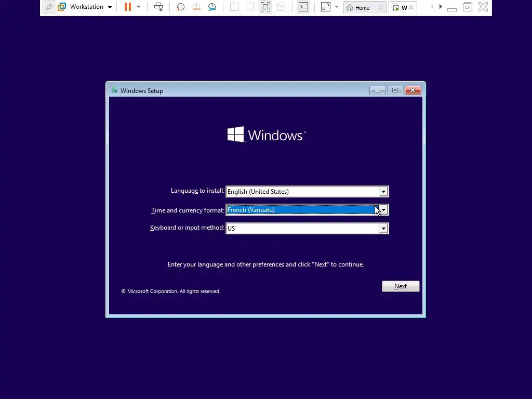The image size is (532, 399).
Task: Click the Next button
Action: (401, 286)
